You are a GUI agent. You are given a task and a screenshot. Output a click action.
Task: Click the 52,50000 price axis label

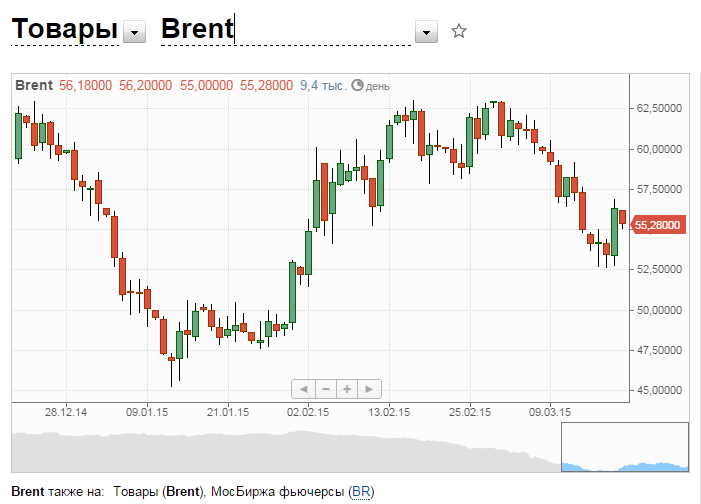pyautogui.click(x=659, y=269)
